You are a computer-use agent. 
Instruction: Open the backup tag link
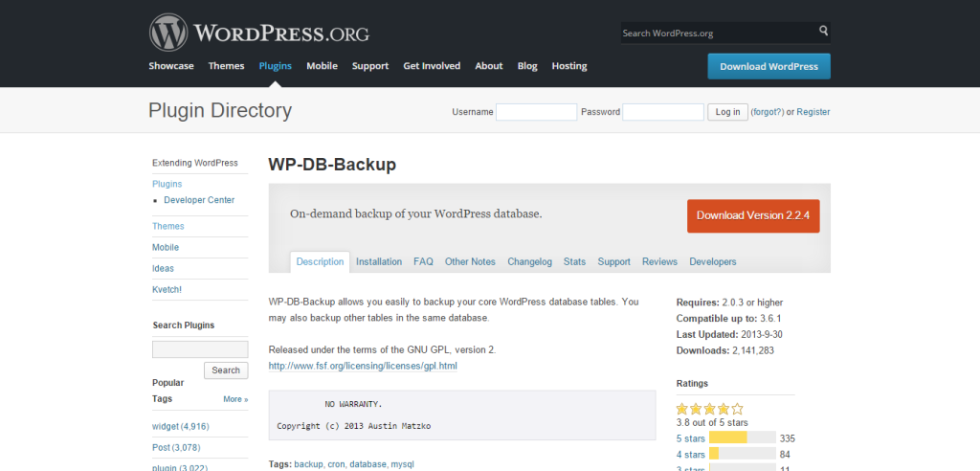309,464
